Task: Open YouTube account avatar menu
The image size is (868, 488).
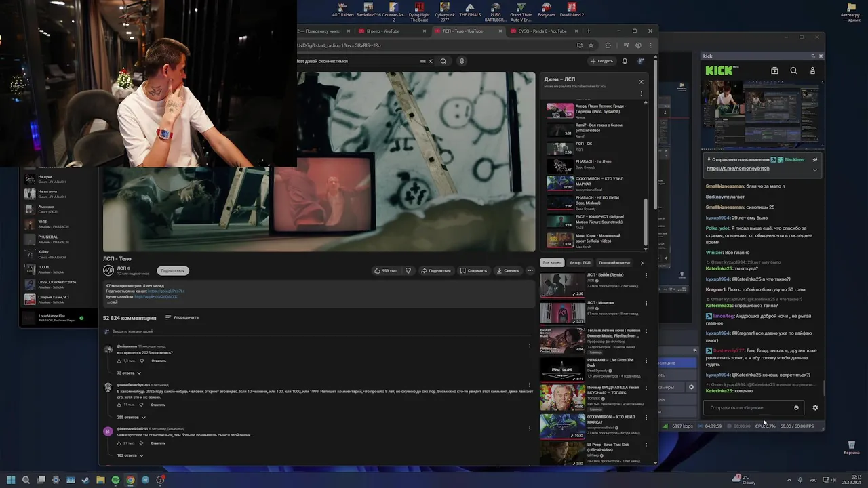Action: (x=641, y=61)
